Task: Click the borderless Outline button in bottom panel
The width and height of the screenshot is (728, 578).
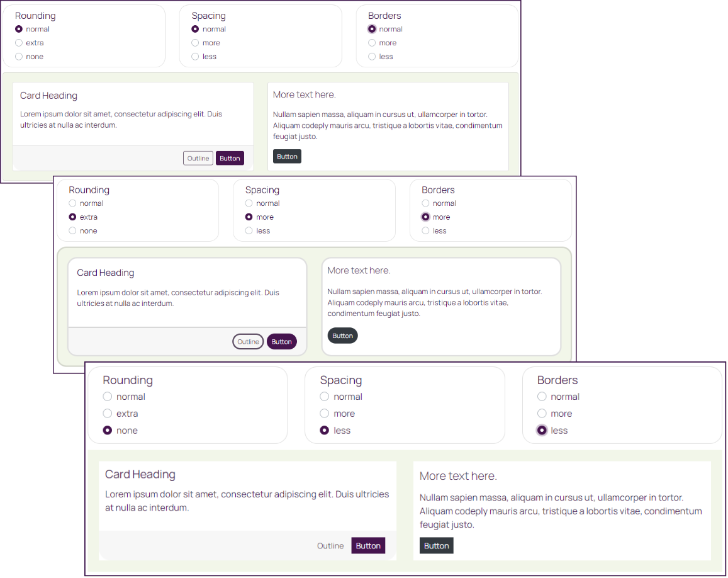Action: click(330, 546)
